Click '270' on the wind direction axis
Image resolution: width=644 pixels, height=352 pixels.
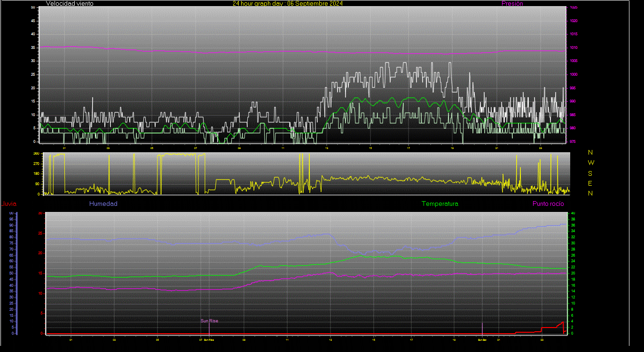pyautogui.click(x=37, y=164)
